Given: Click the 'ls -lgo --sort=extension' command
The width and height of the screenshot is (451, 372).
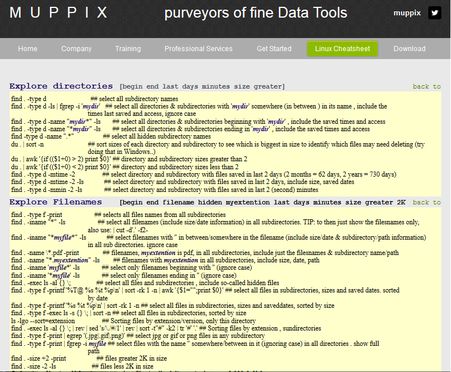Looking at the screenshot, I should tap(43, 321).
